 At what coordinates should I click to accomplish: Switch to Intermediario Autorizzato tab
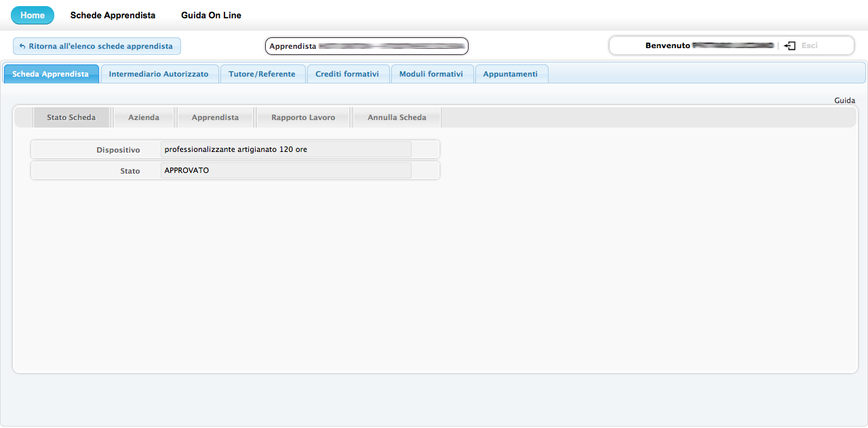click(159, 74)
